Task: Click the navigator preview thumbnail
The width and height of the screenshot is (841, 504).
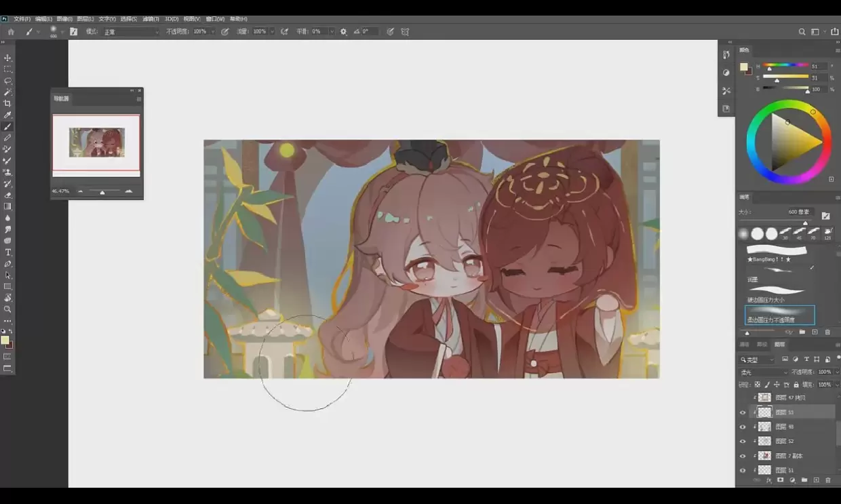Action: 96,142
